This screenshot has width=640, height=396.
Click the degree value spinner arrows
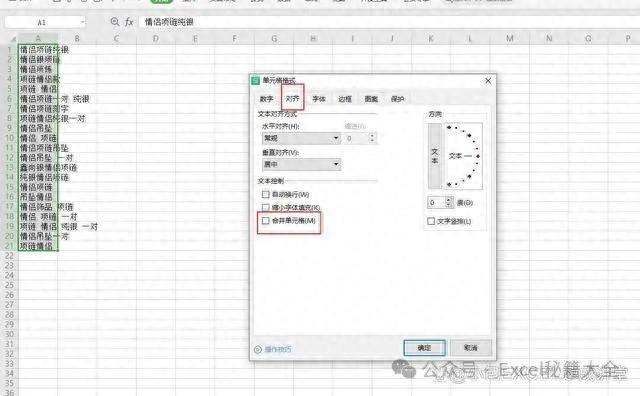[x=449, y=202]
